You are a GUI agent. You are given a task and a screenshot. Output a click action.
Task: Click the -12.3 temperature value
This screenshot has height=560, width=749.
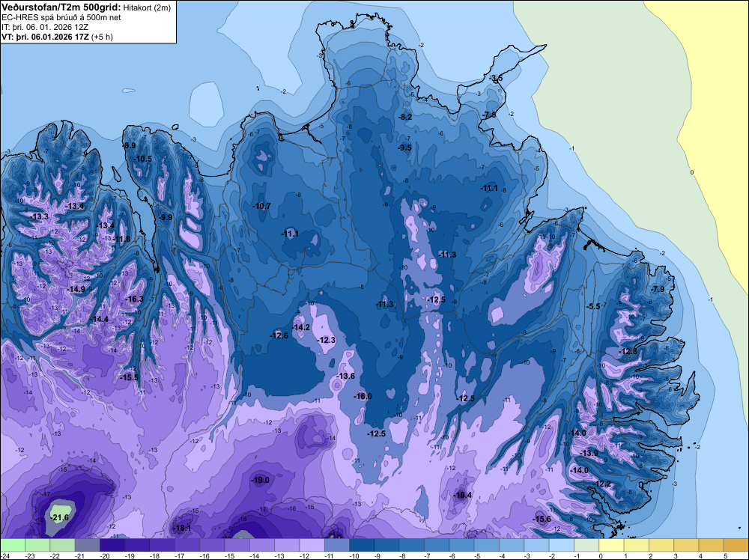(327, 341)
